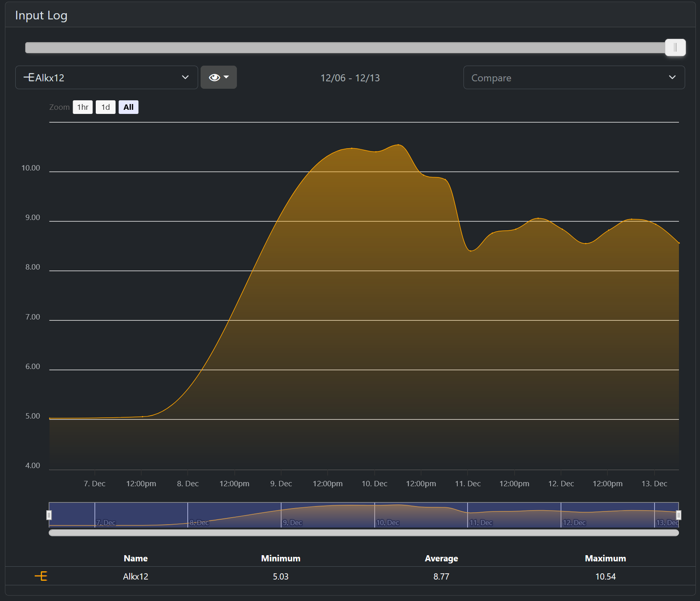
Task: Click the probe icon in input selector
Action: tap(29, 77)
